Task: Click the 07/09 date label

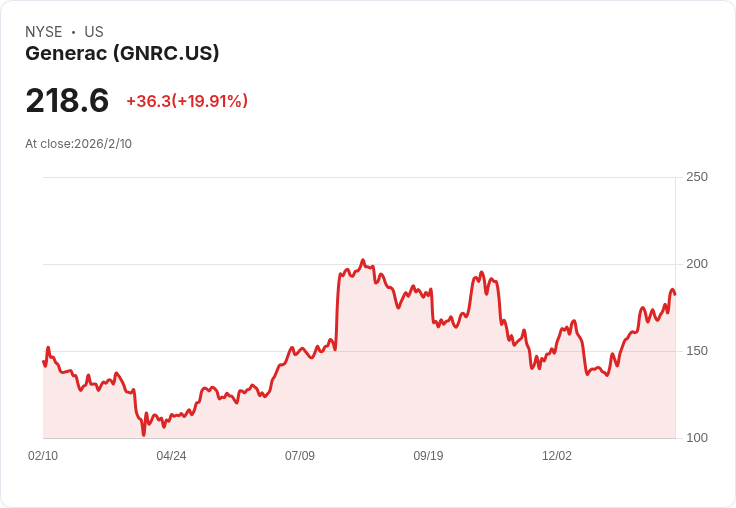Action: (300, 456)
